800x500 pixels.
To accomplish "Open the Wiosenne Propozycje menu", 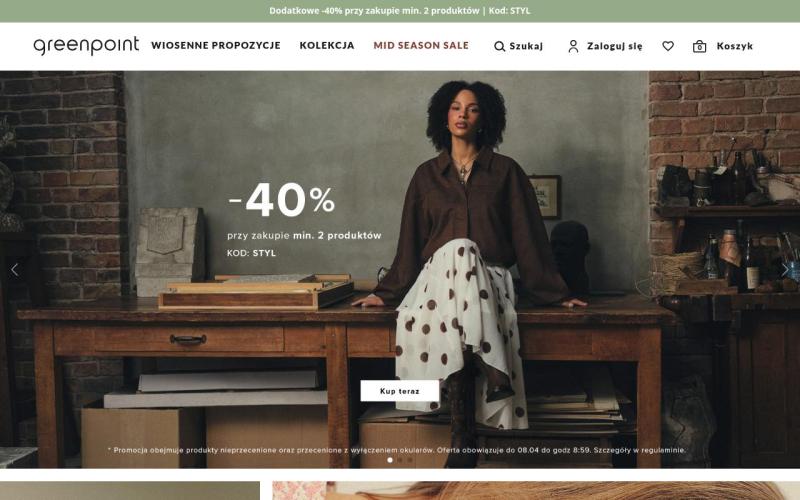I will [216, 45].
